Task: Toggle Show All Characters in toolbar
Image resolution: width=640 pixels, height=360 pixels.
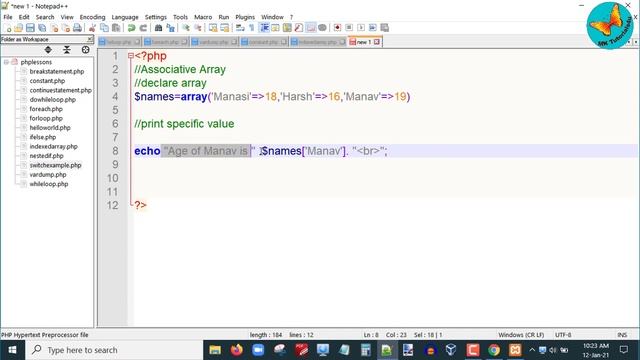Action: [251, 28]
